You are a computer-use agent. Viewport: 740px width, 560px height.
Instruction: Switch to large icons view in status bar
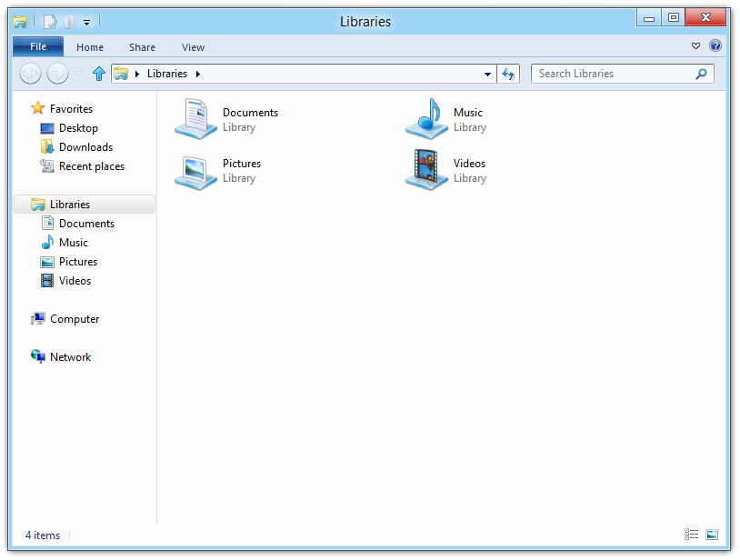pos(712,535)
